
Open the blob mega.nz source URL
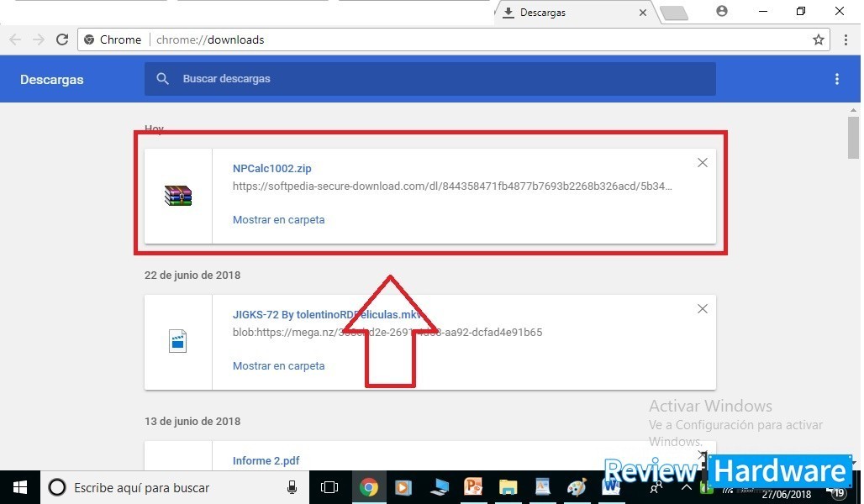coord(387,332)
